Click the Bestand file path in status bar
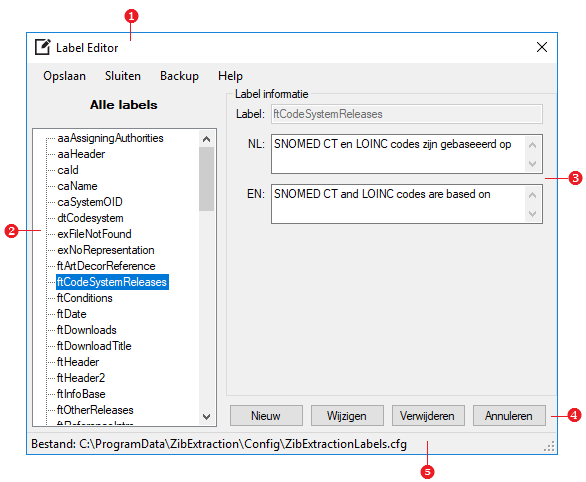The width and height of the screenshot is (586, 482). (219, 444)
